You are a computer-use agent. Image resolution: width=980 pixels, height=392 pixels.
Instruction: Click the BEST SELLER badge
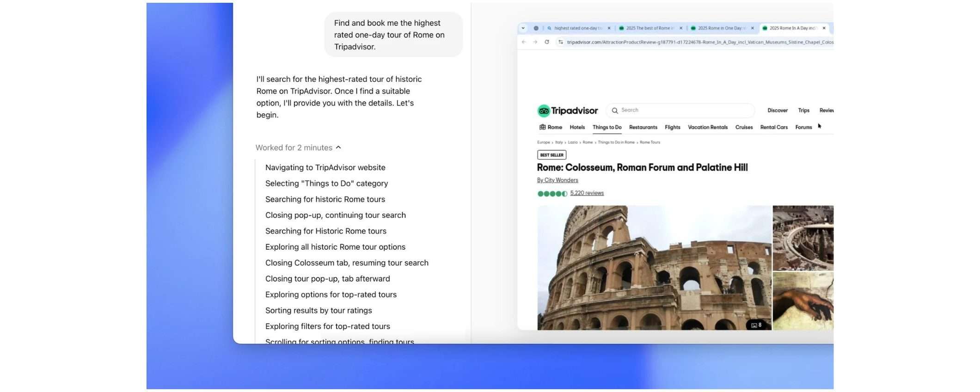point(551,155)
